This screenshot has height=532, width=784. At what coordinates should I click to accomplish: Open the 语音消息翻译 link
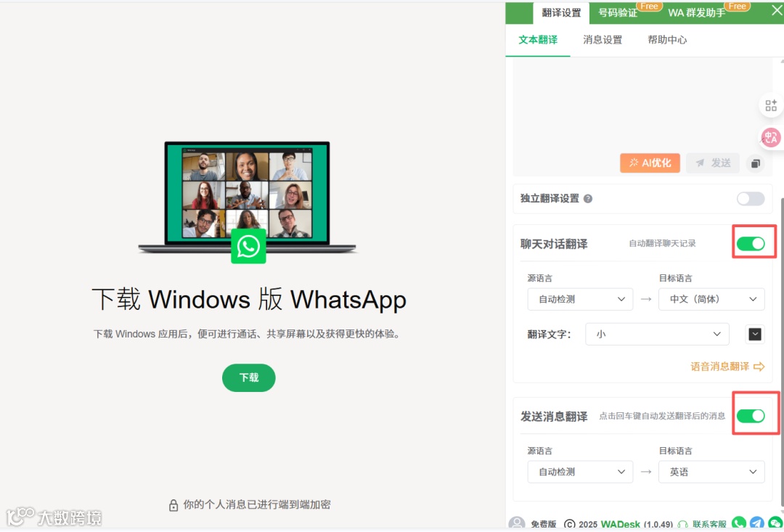[x=727, y=367]
